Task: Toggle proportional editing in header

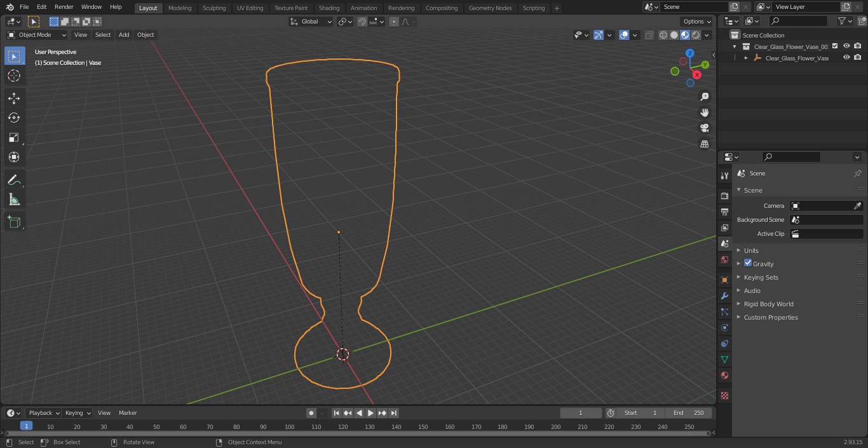Action: pos(394,22)
